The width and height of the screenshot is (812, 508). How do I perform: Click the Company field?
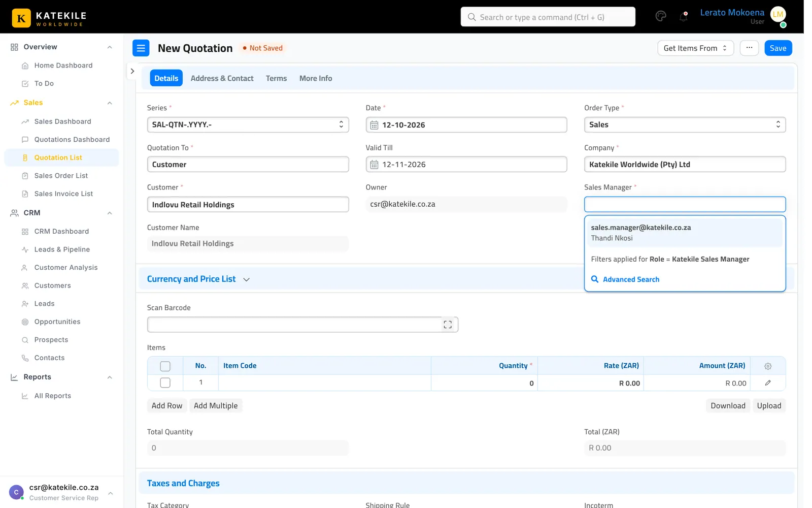coord(685,165)
